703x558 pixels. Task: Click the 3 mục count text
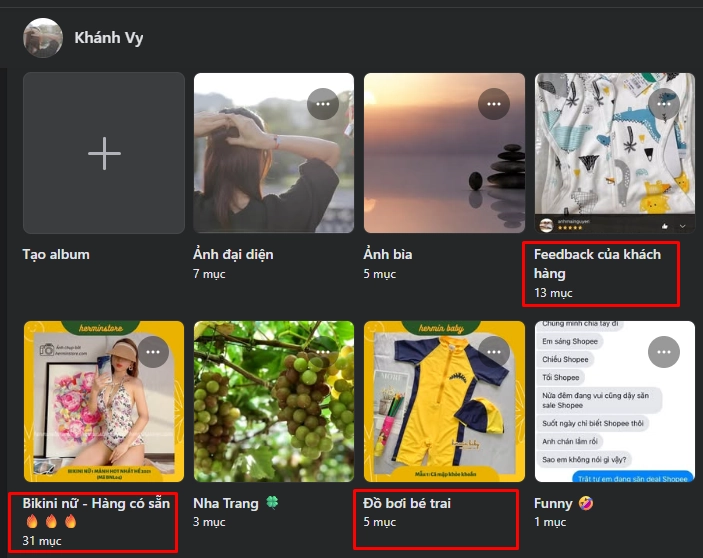(x=209, y=522)
